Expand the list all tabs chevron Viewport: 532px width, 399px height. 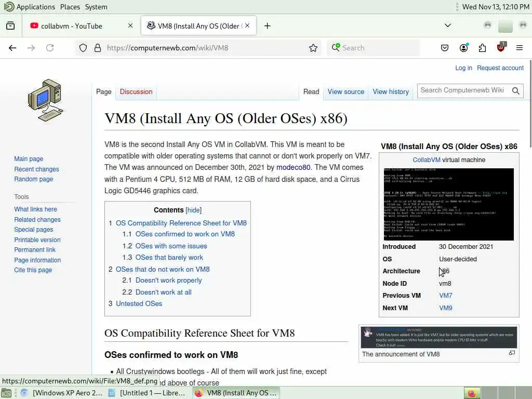tap(448, 25)
